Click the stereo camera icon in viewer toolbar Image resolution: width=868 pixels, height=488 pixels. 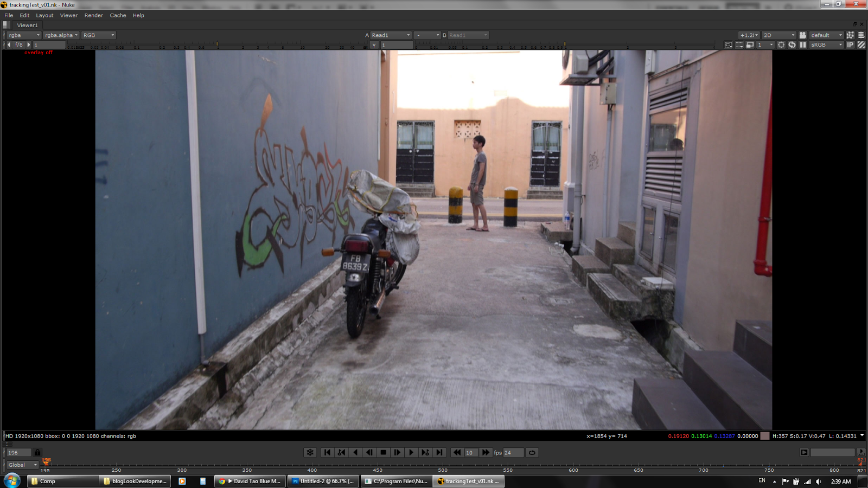coord(802,35)
